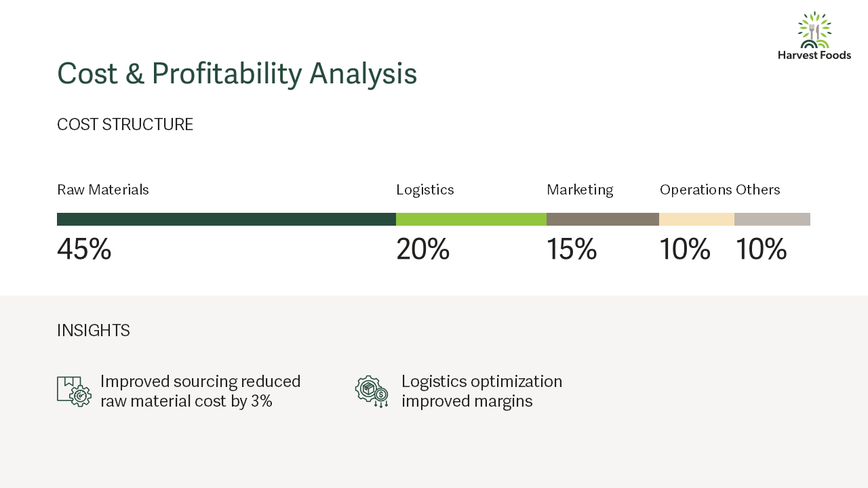
Task: Select the Marketing label
Action: [x=580, y=190]
